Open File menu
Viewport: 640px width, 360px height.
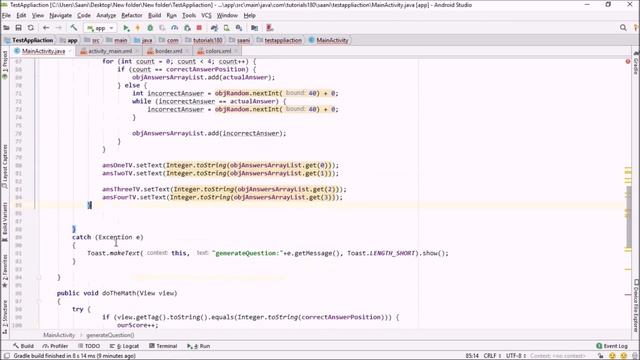(6, 16)
